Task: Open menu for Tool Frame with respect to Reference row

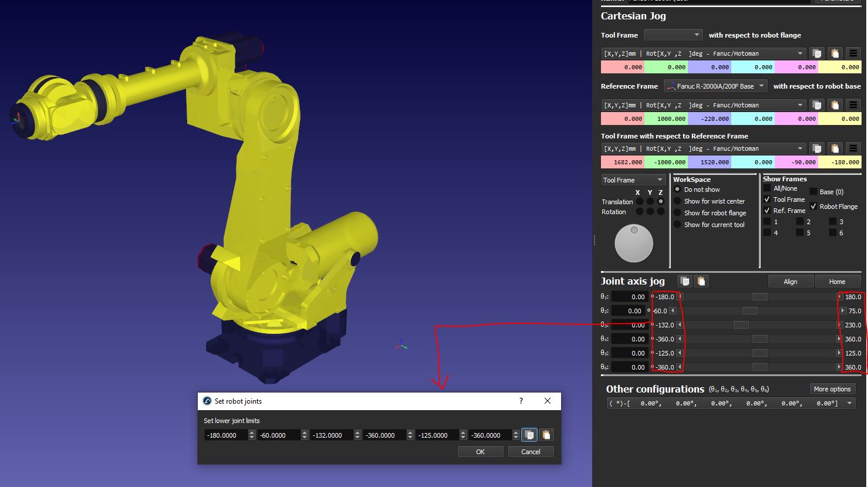Action: [853, 148]
